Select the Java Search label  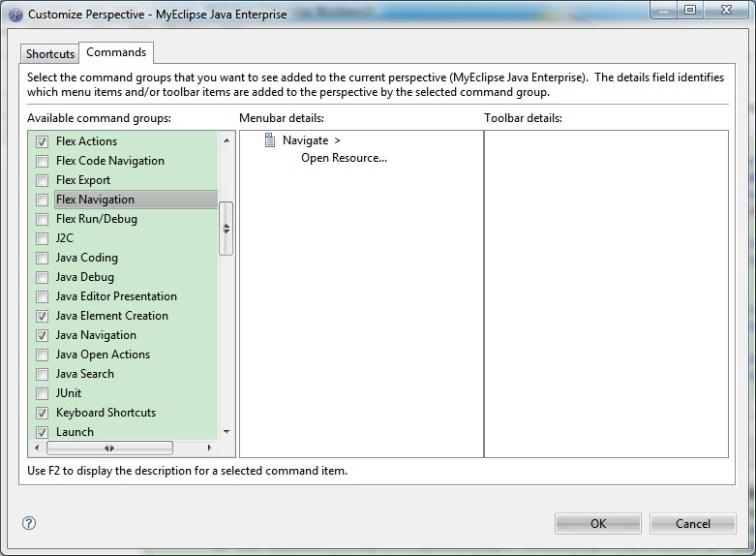(85, 374)
